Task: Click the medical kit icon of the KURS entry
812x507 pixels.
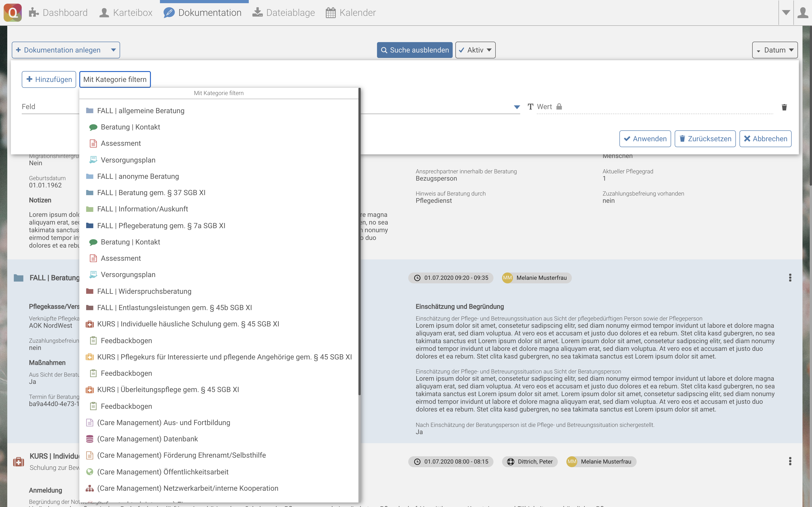Action: [x=18, y=462]
